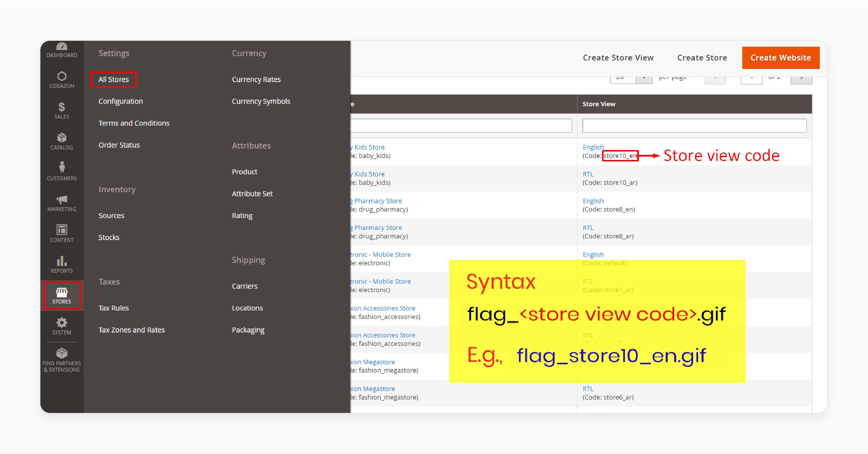The width and height of the screenshot is (868, 454).
Task: Open the System gear menu
Action: 62,326
